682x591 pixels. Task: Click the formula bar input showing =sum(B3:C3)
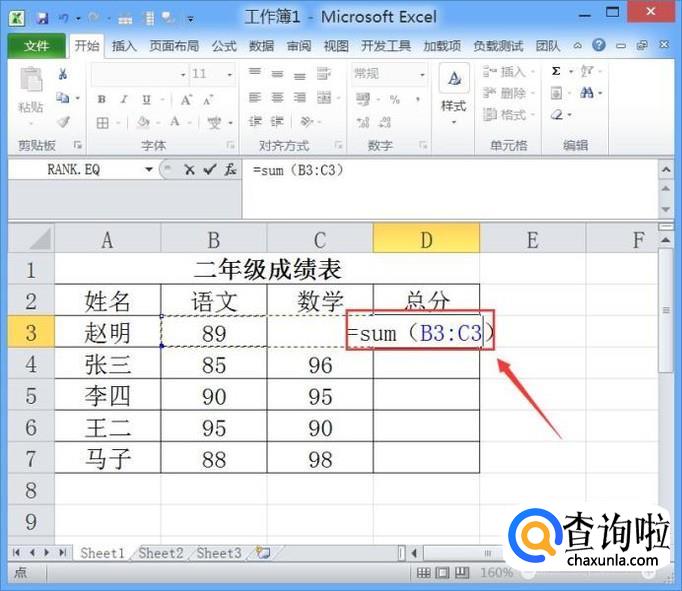pos(450,189)
